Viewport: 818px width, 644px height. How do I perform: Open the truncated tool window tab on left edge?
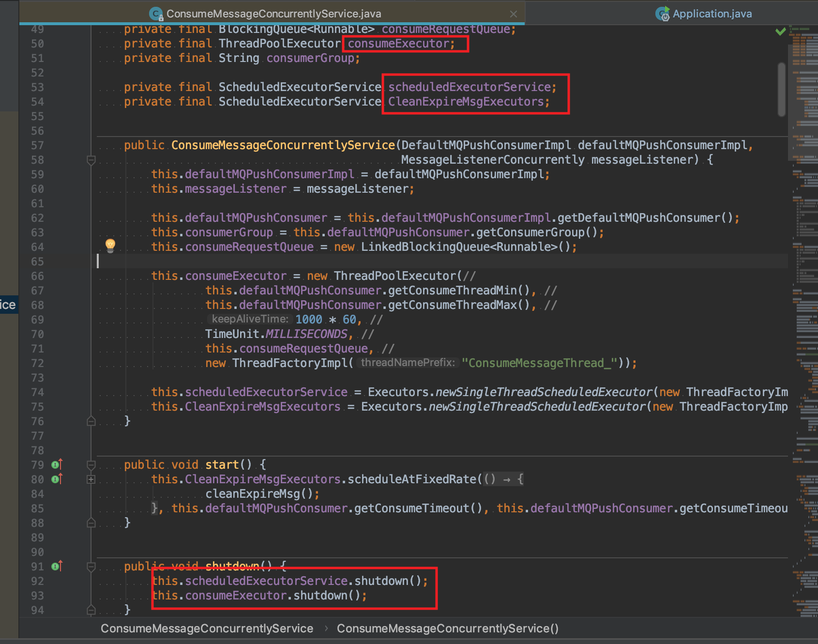8,305
